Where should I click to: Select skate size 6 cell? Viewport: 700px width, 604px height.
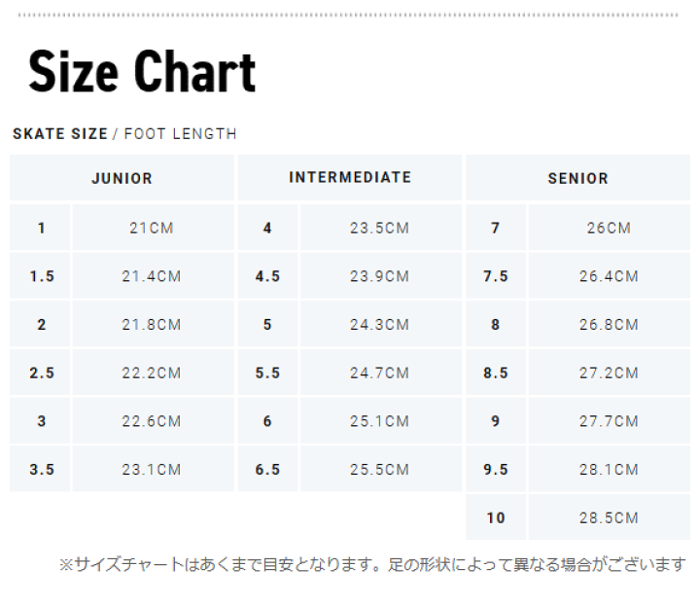pos(268,420)
